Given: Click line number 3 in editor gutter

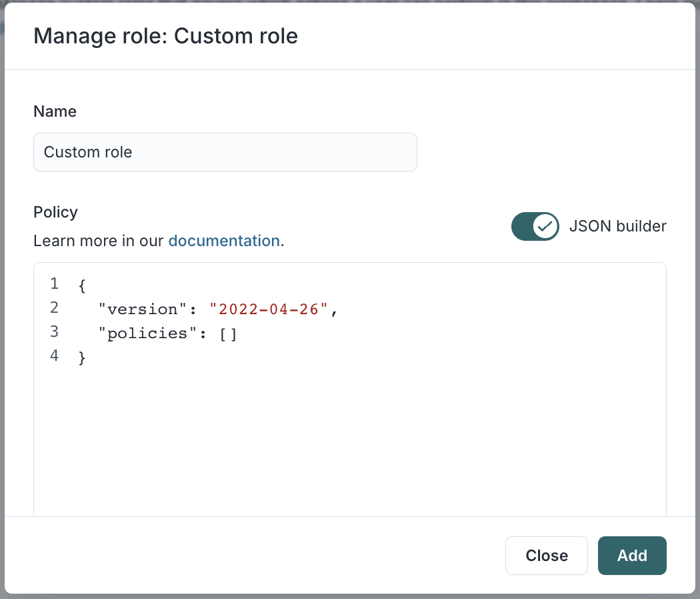Looking at the screenshot, I should coord(54,332).
